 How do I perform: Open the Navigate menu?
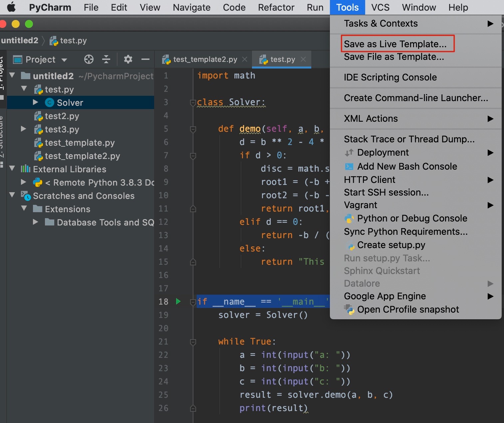tap(192, 7)
